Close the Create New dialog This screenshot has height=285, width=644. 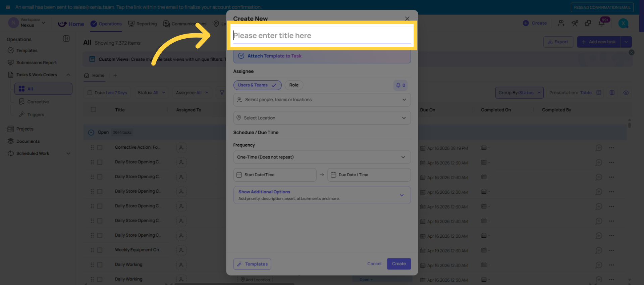tap(407, 19)
